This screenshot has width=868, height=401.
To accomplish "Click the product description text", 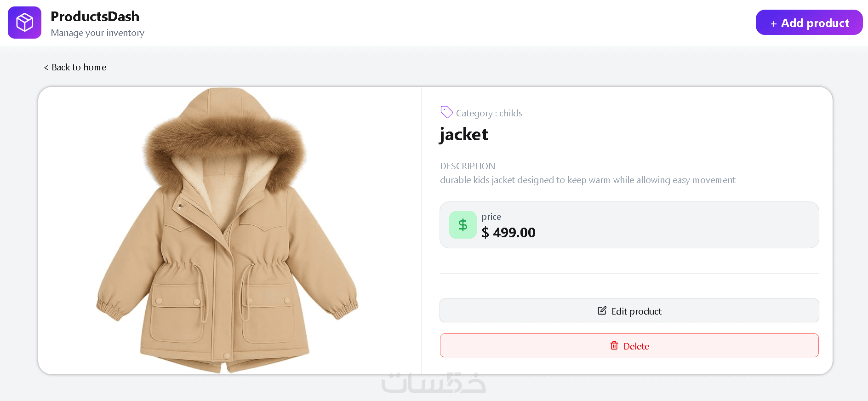I will (588, 180).
